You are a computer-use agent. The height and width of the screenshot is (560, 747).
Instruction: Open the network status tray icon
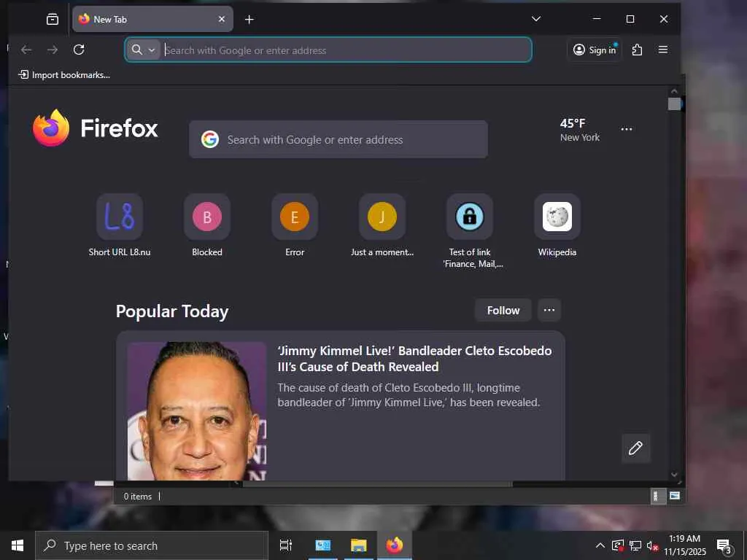click(x=635, y=545)
